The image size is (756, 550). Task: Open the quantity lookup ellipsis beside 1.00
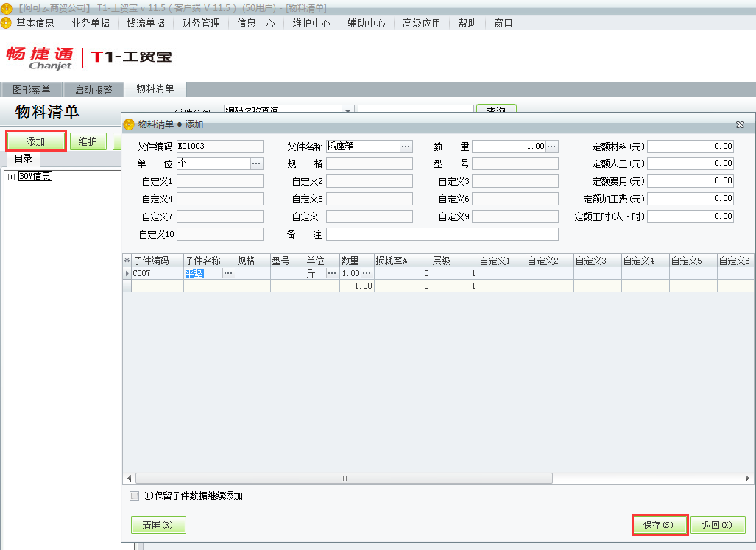[x=368, y=273]
